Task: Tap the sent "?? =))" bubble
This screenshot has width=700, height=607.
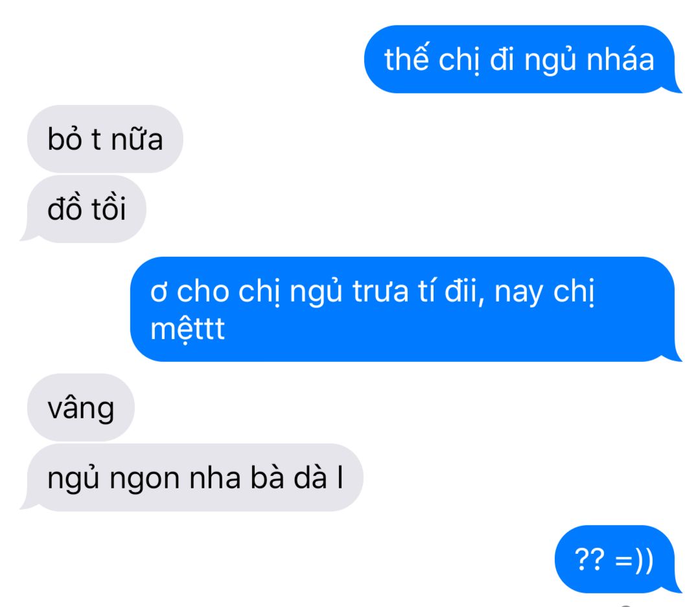Action: [x=616, y=559]
